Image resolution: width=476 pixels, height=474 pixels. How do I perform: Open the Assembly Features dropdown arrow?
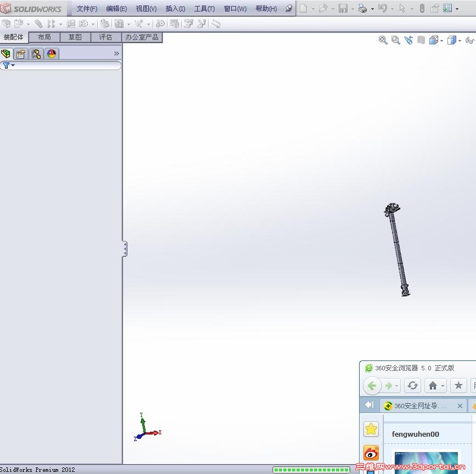128,24
